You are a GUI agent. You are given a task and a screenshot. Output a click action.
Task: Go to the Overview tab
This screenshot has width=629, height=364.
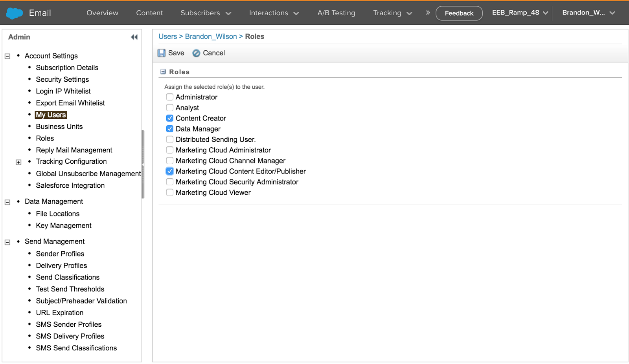[x=102, y=13]
